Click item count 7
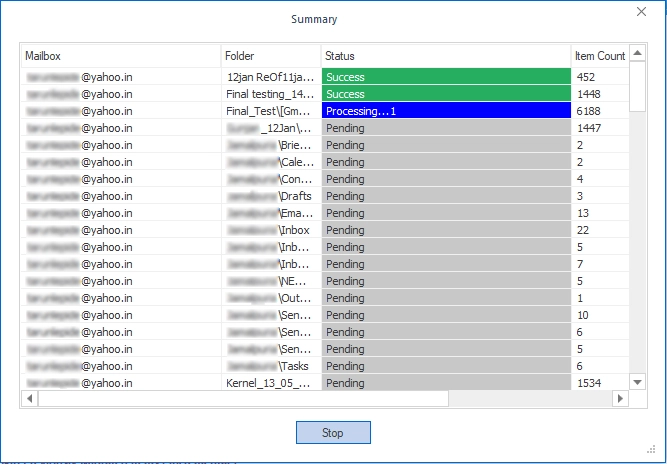 click(580, 264)
